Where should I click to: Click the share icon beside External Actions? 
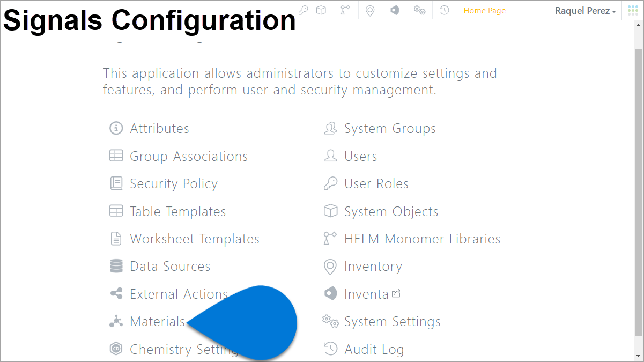click(x=116, y=294)
